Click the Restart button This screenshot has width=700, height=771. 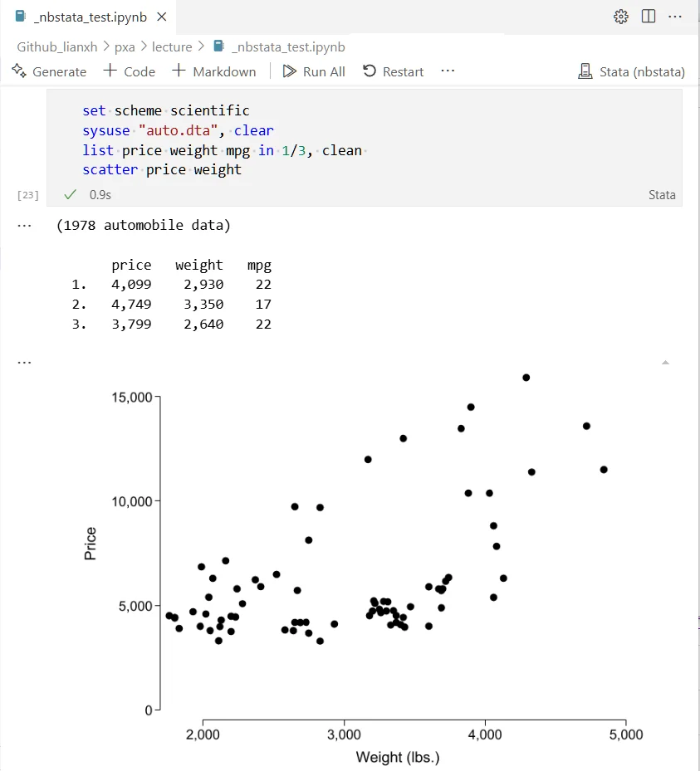[x=393, y=71]
